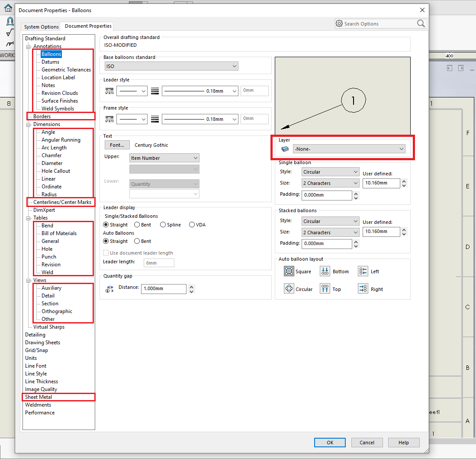Select Bill of Materials in the tree

pyautogui.click(x=59, y=233)
